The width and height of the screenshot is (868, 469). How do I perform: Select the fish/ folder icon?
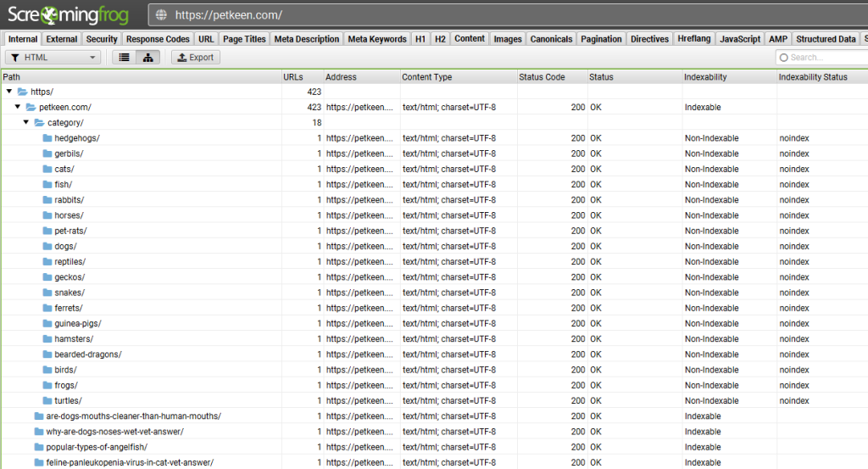(x=47, y=184)
